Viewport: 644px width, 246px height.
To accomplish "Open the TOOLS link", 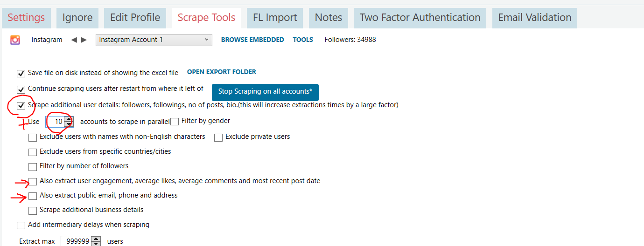I will (x=303, y=40).
